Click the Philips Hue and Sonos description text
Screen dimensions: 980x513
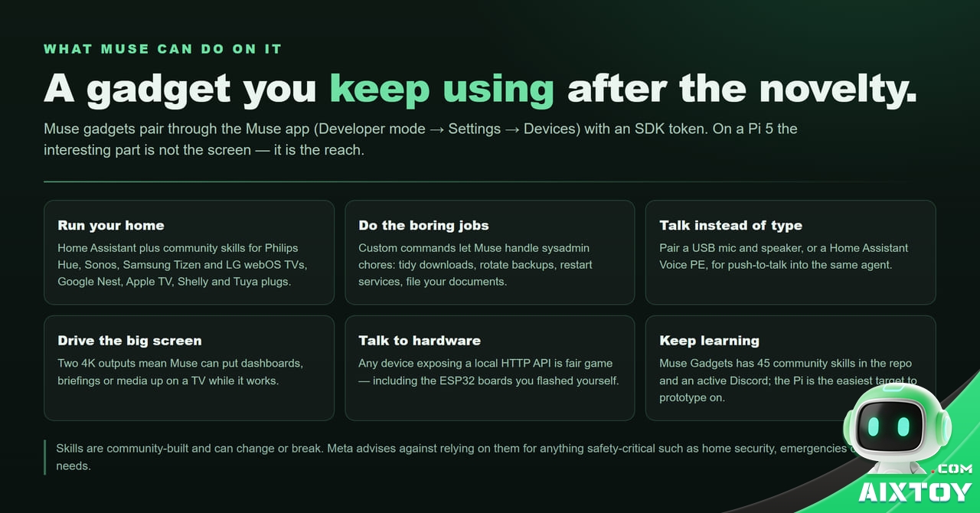(182, 265)
